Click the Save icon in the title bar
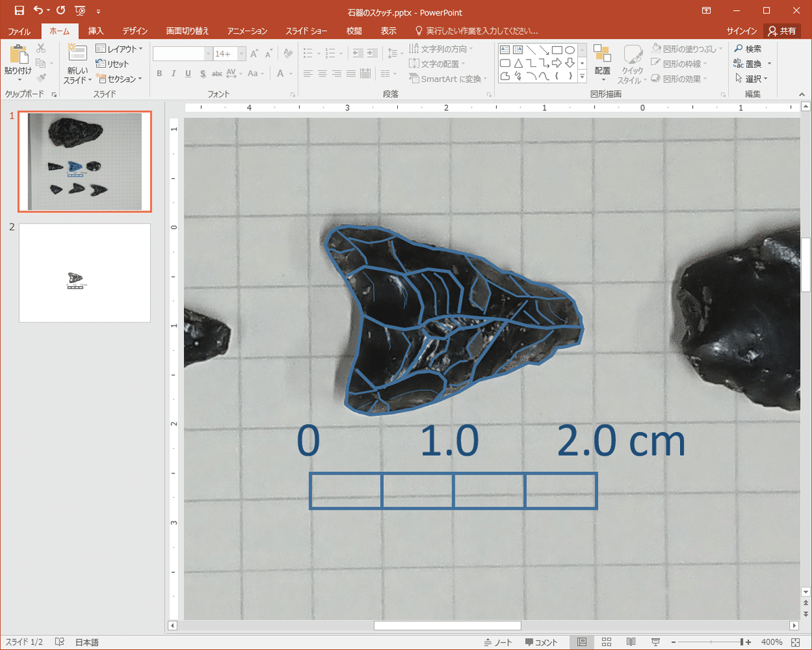Screen dimensions: 812x650 pyautogui.click(x=19, y=10)
